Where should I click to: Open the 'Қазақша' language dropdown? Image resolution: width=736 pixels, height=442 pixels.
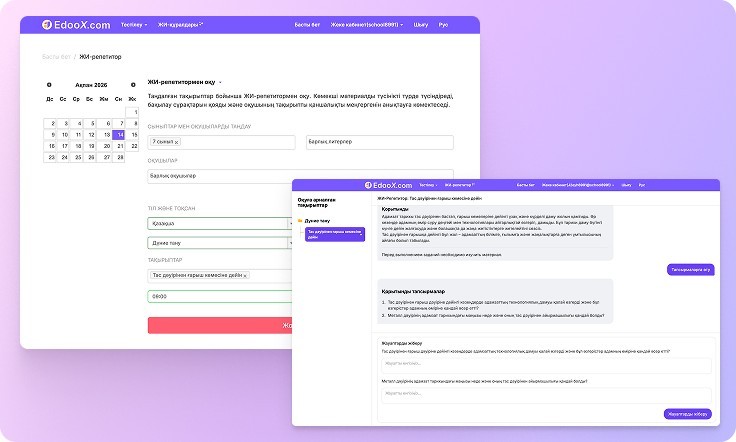220,224
